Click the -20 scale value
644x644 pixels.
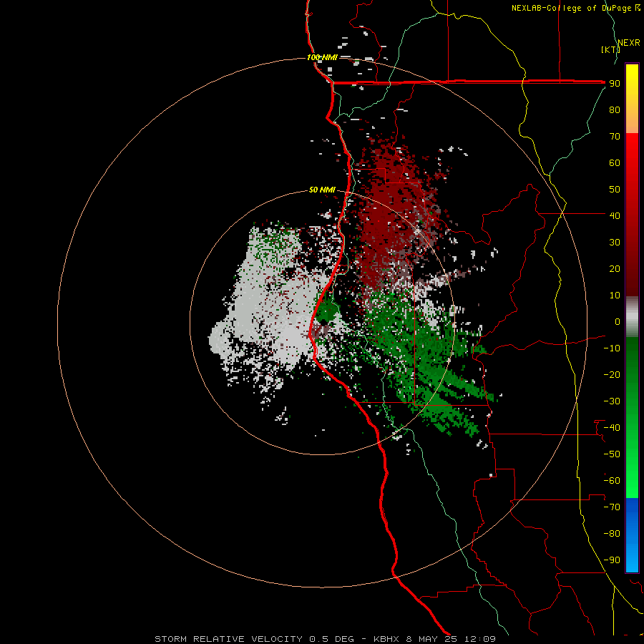click(x=612, y=374)
